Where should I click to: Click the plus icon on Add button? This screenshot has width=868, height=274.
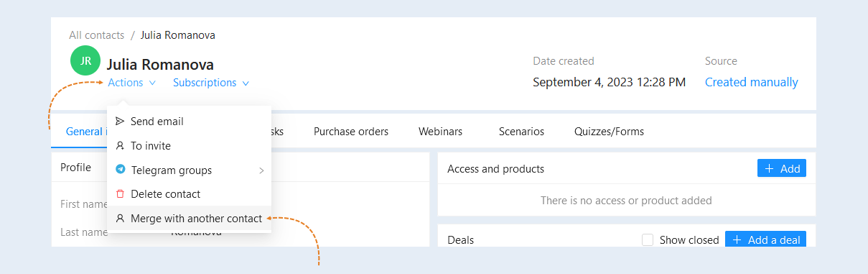pyautogui.click(x=769, y=168)
